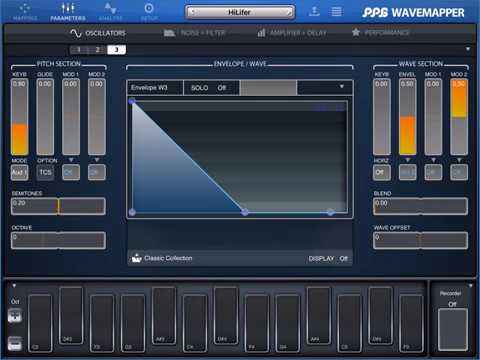This screenshot has height=360, width=480.
Task: Toggle the HORZ Off button
Action: pos(381,172)
